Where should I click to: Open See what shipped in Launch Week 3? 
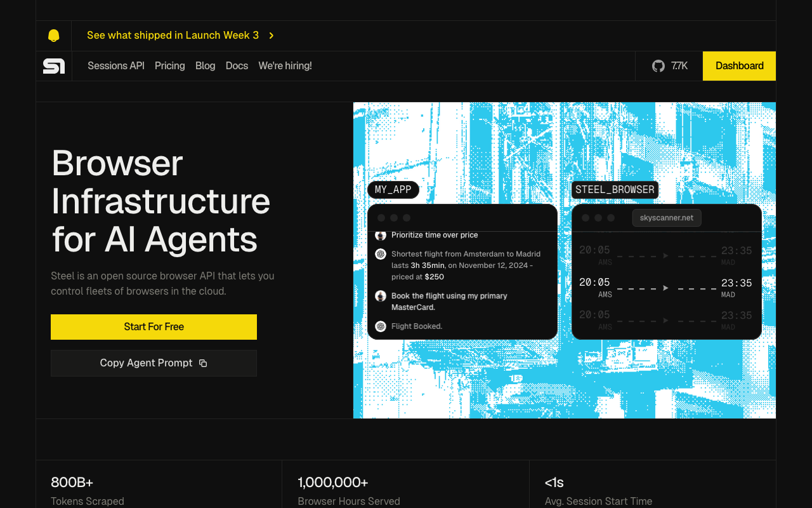(173, 36)
